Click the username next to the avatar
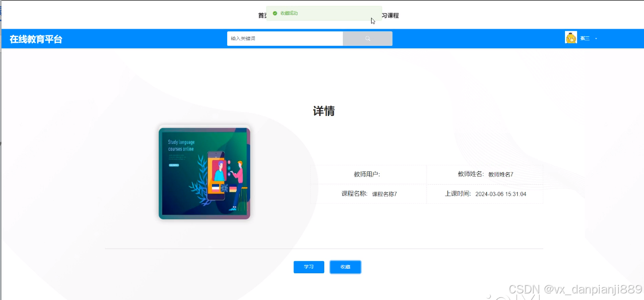This screenshot has width=644, height=300. point(585,38)
